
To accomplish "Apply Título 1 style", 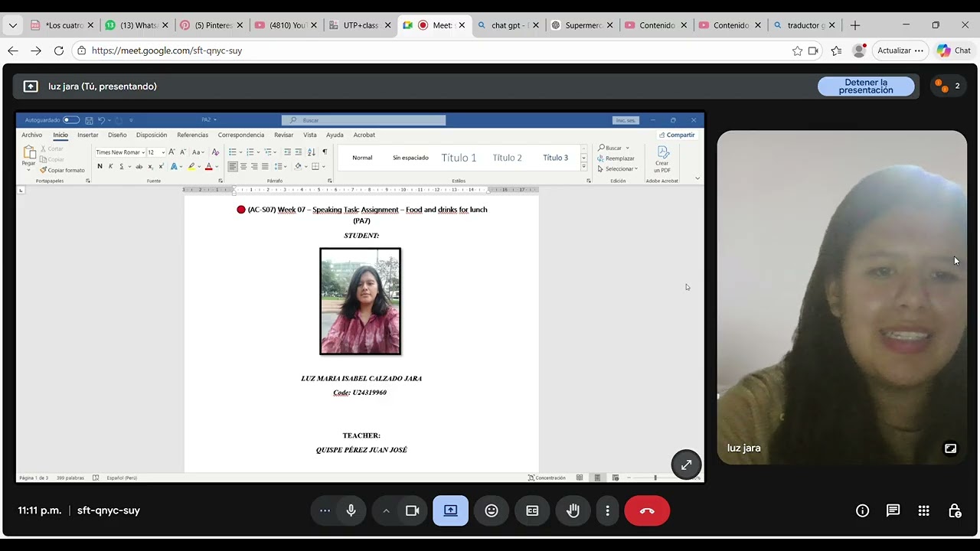I will (459, 158).
